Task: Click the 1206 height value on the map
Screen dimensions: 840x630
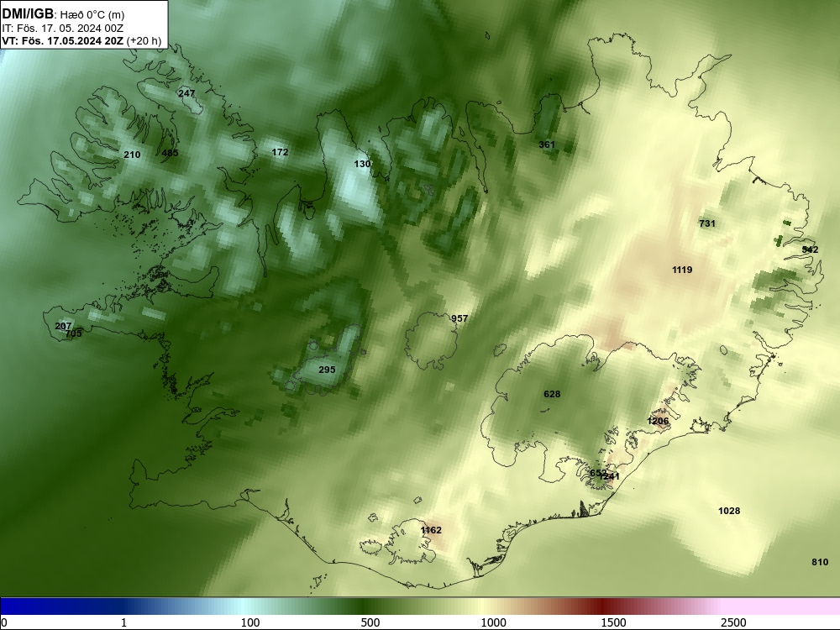Action: 658,421
